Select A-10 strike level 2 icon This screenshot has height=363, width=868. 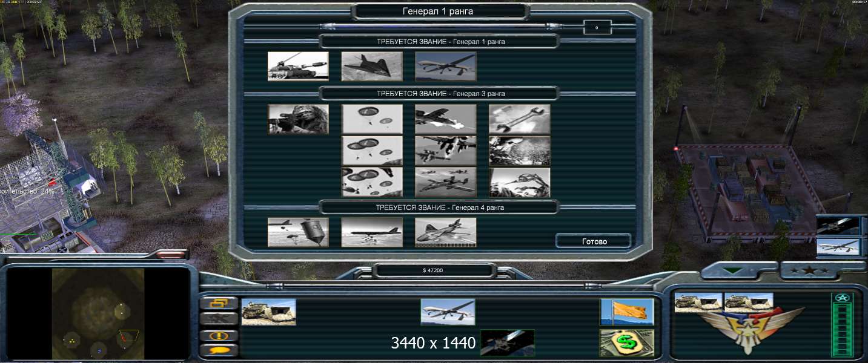coord(446,151)
